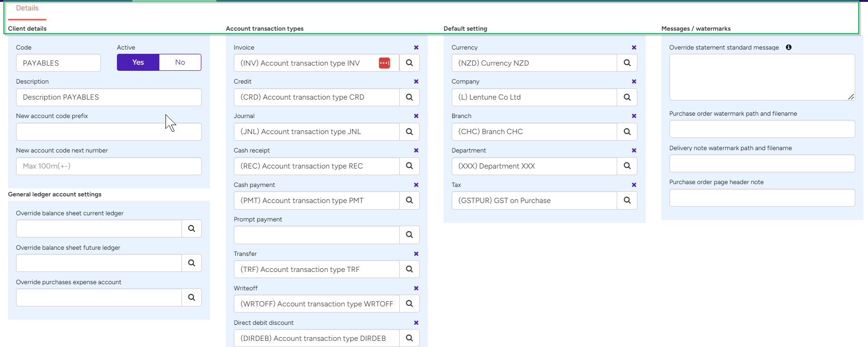
Task: Clear the Writeoff transaction type
Action: pyautogui.click(x=416, y=288)
